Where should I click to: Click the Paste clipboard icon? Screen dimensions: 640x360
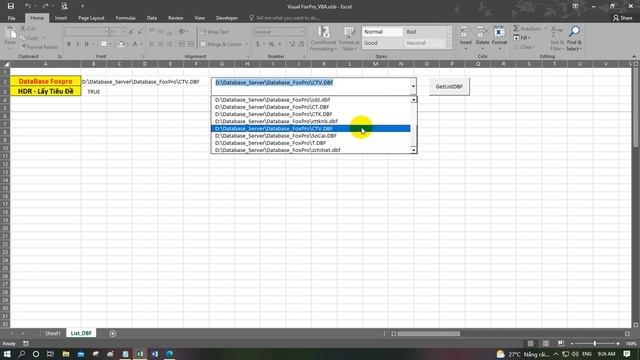click(x=11, y=33)
